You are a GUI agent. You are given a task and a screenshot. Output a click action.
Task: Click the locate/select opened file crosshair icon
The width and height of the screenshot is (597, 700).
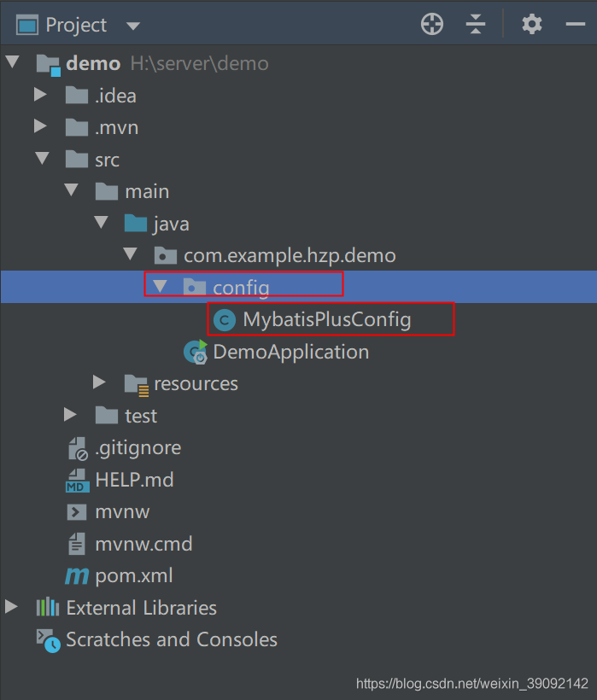tap(432, 24)
